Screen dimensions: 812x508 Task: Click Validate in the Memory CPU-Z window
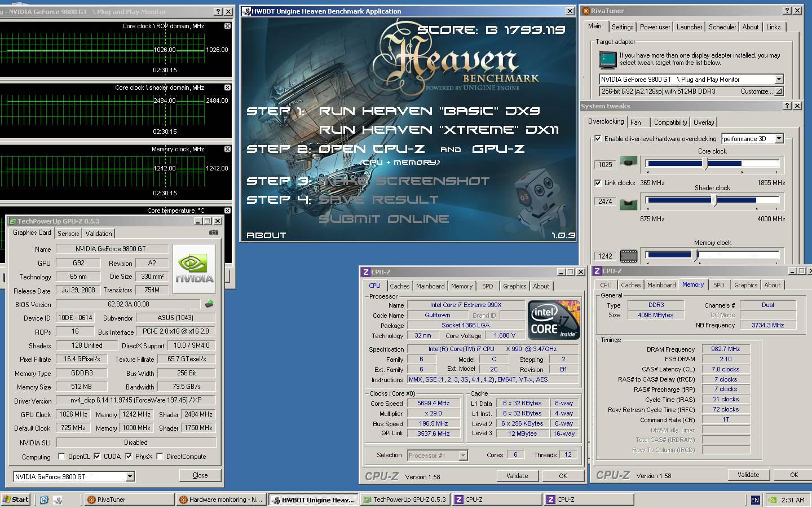tap(748, 475)
